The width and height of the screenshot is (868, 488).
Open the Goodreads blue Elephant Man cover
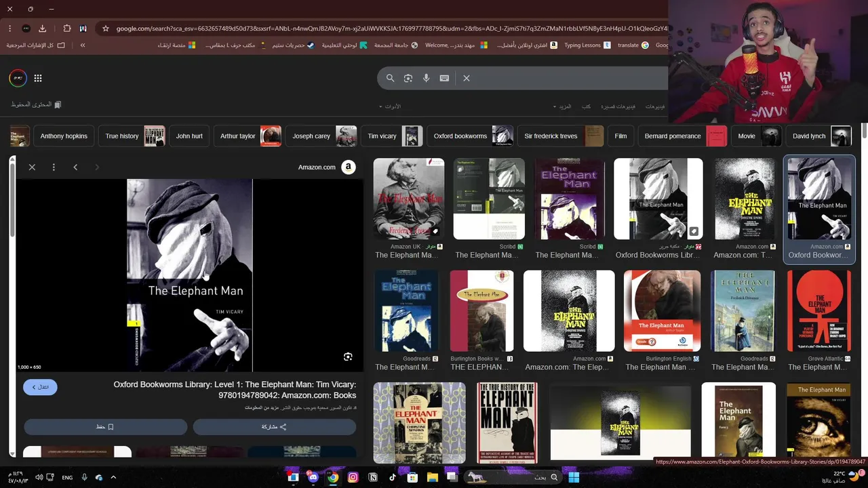(x=406, y=311)
